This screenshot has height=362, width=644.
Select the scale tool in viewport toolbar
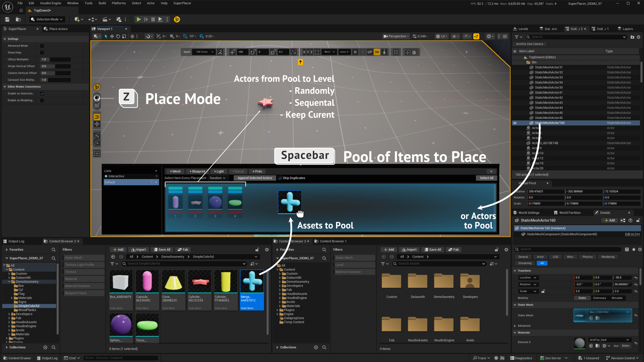124,36
